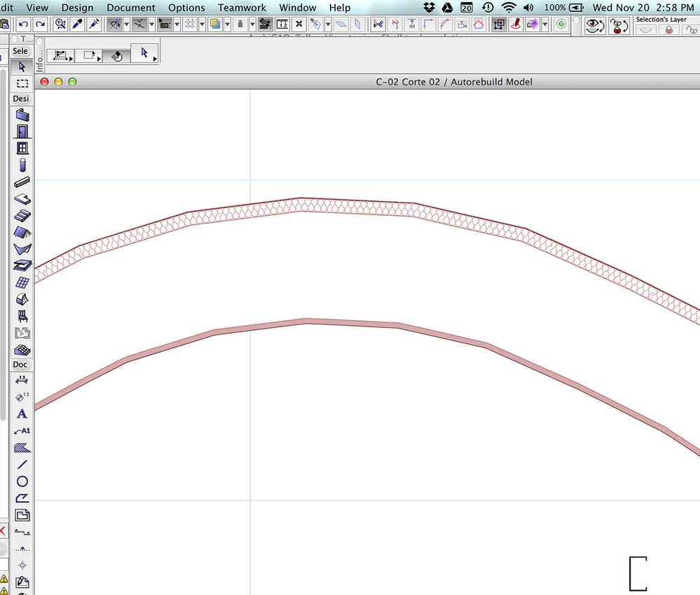Expand dropdown next to the purple 3D icon
700x595 pixels.
click(544, 24)
